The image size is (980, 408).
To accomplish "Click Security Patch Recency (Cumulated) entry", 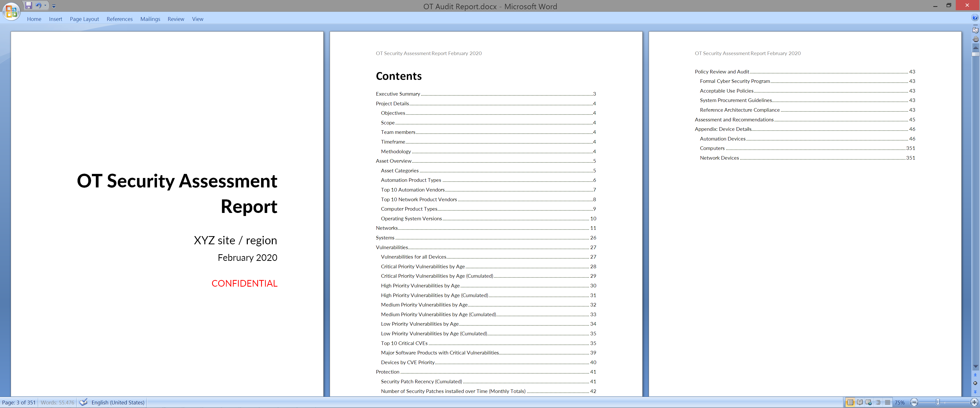I will 488,382.
